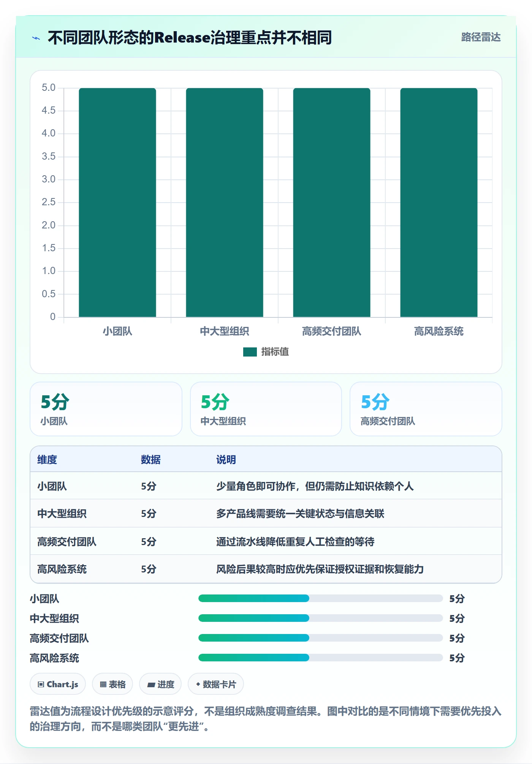
Task: Click the x-axis label 高风险系统
Action: point(439,331)
